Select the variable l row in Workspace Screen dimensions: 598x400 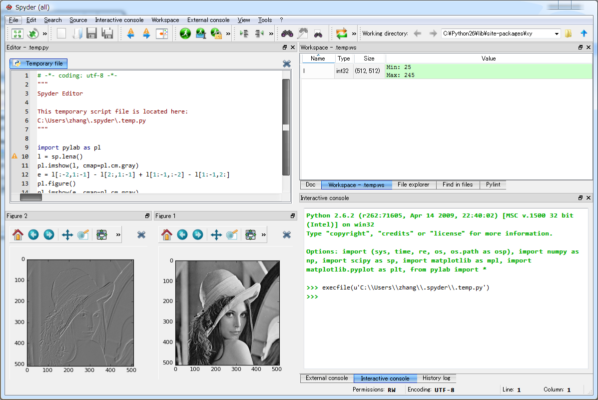coord(446,71)
